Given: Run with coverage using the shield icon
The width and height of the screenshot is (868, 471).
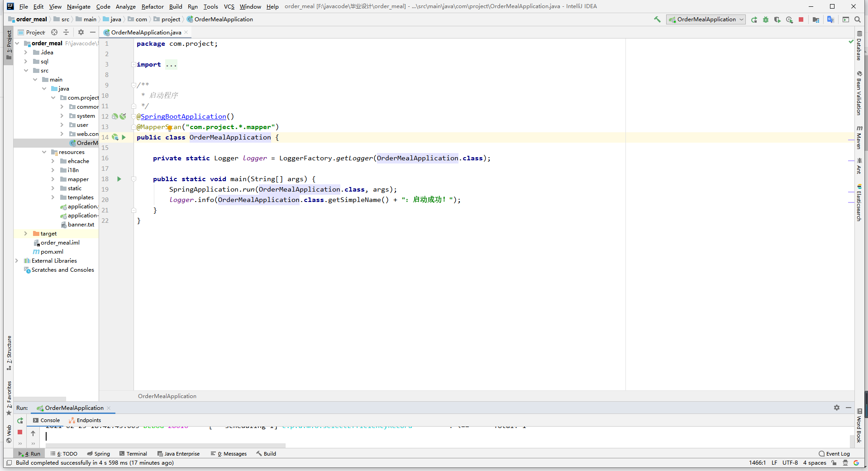Looking at the screenshot, I should click(777, 19).
